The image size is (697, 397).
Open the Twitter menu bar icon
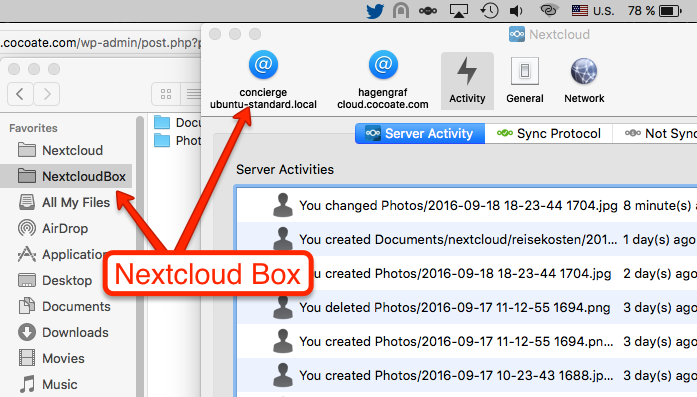tap(375, 11)
